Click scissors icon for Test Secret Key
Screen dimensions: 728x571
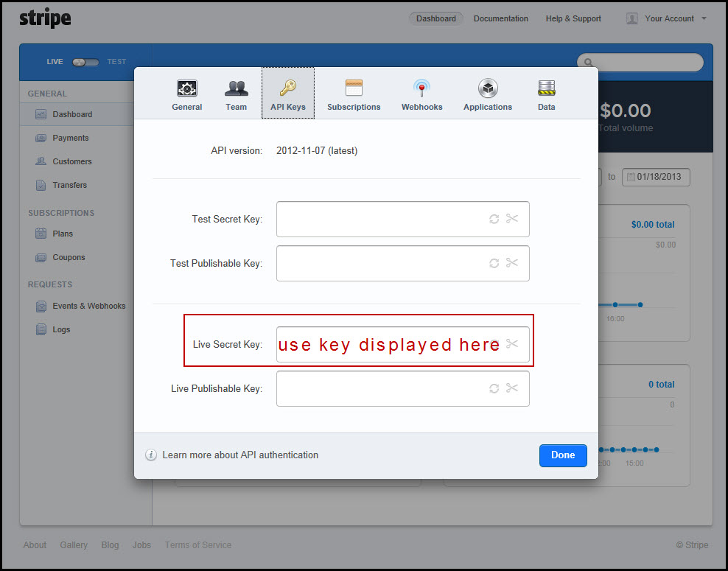coord(511,219)
